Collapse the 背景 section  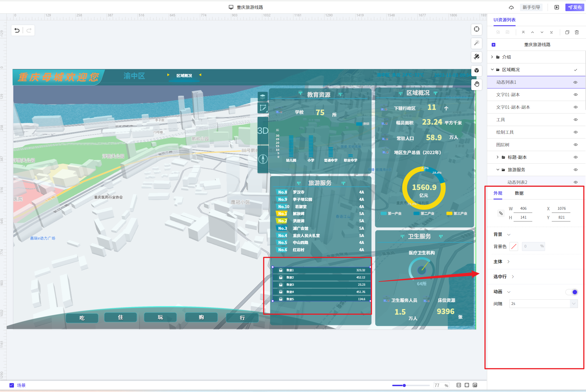pos(509,235)
